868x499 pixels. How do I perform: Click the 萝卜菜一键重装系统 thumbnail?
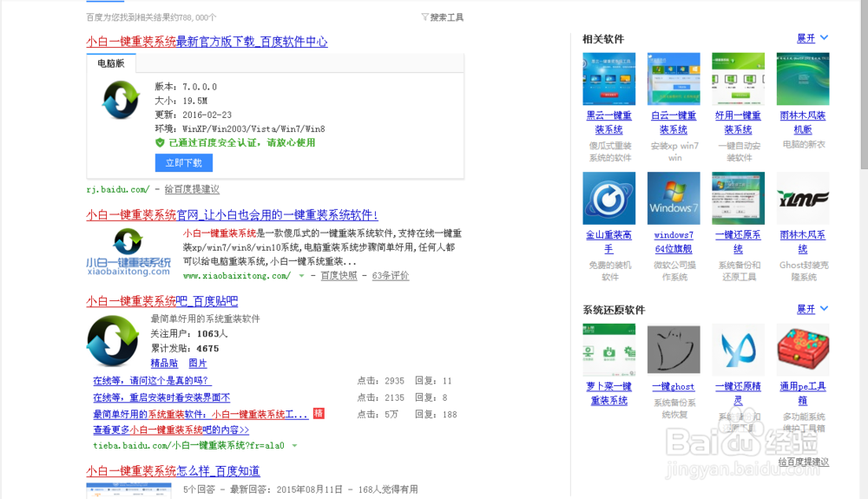point(609,350)
